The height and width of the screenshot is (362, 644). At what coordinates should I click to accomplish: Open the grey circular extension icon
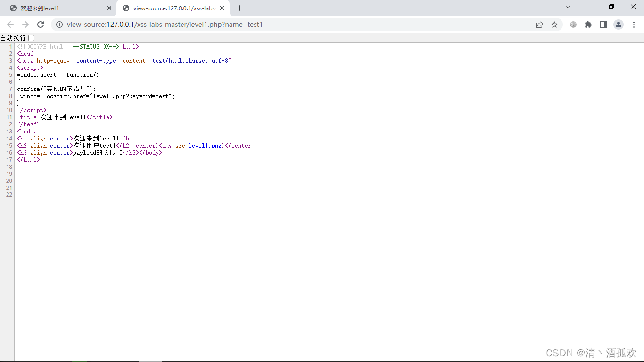tap(573, 25)
